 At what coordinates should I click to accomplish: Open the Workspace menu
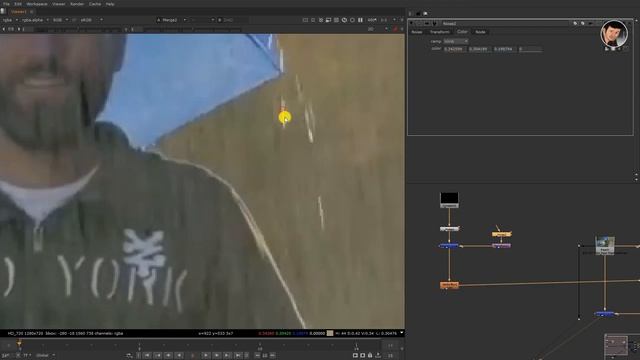(37, 4)
